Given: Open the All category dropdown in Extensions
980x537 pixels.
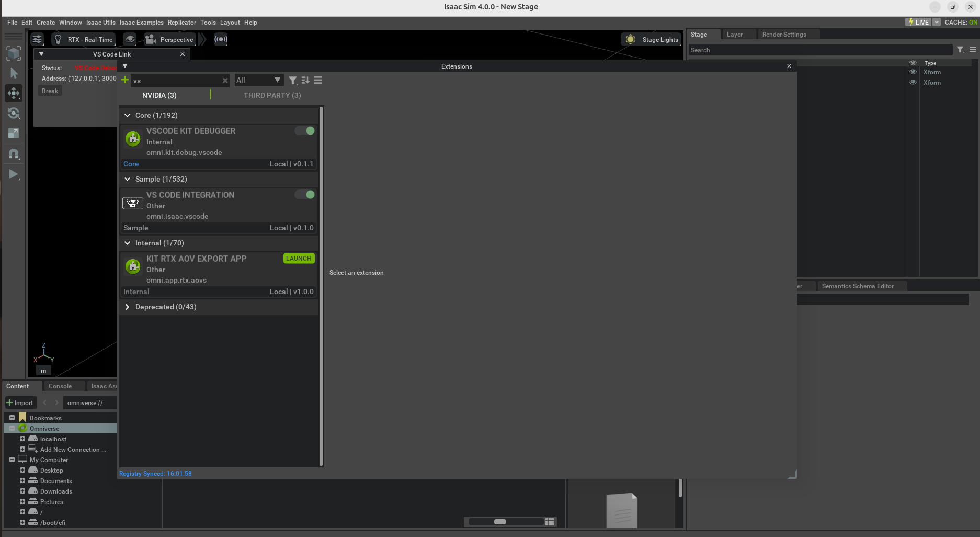Looking at the screenshot, I should 258,80.
